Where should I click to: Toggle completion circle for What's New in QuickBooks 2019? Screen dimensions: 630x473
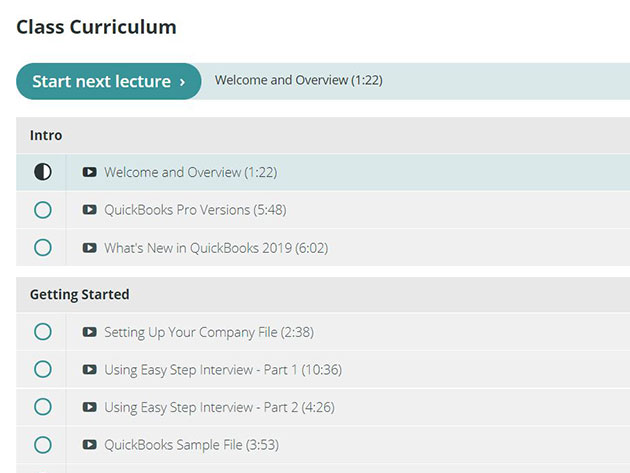pyautogui.click(x=43, y=248)
